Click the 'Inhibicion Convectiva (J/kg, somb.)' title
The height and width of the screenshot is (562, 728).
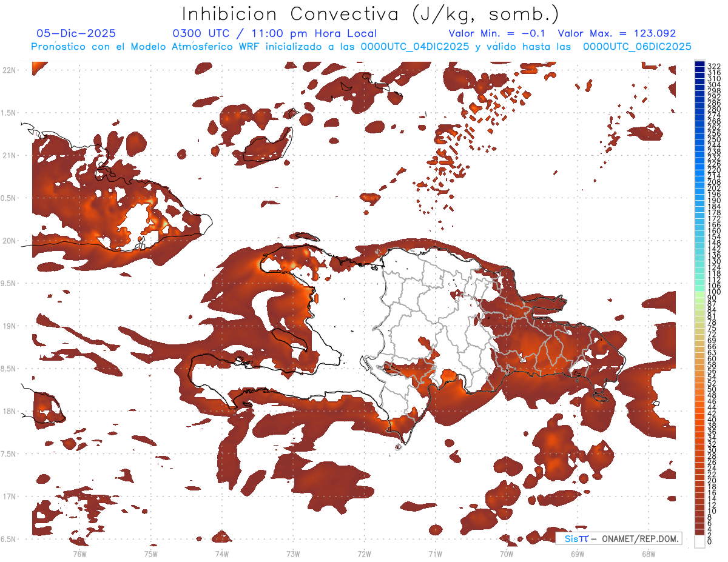click(x=371, y=14)
